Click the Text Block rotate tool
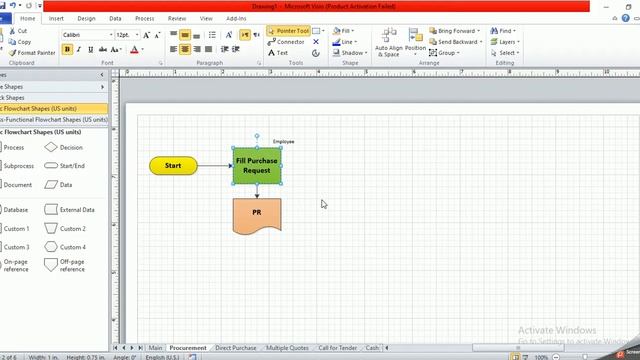Viewport: 640px width, 360px height. pyautogui.click(x=316, y=53)
